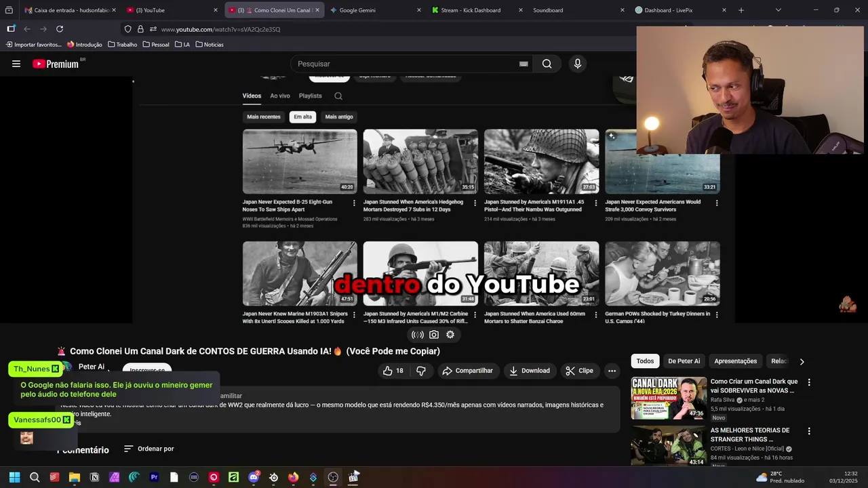
Task: Start voice search with microphone icon
Action: coord(578,64)
